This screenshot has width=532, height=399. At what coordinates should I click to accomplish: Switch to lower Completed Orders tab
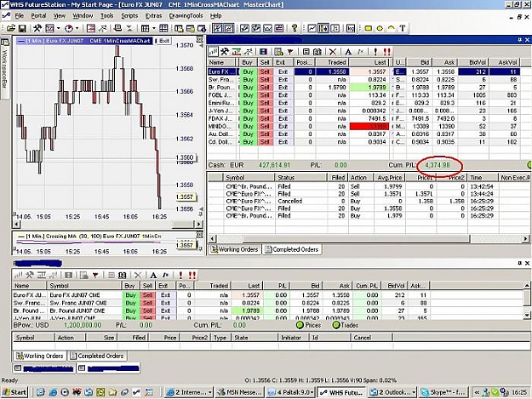97,356
